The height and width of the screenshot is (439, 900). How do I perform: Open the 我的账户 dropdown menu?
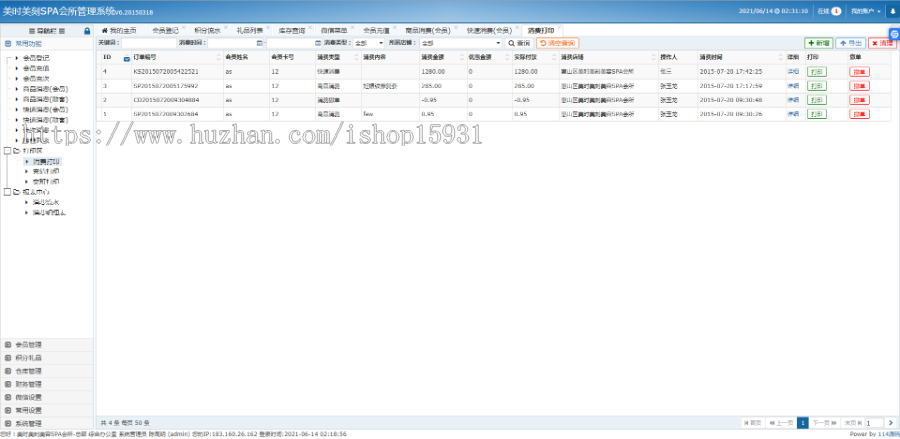coord(866,11)
